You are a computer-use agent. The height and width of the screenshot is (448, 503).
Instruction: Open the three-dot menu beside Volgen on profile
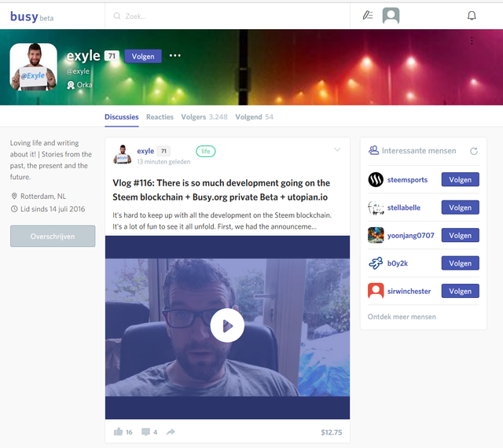point(174,56)
